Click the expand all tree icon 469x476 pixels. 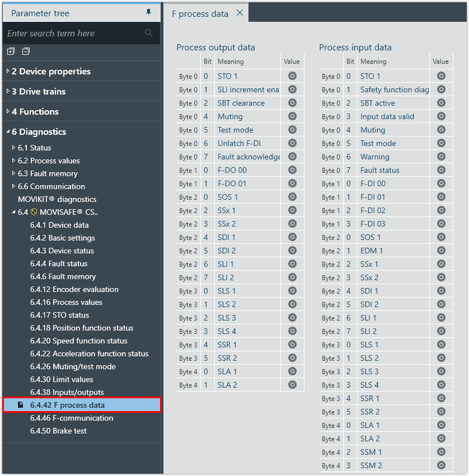[11, 51]
